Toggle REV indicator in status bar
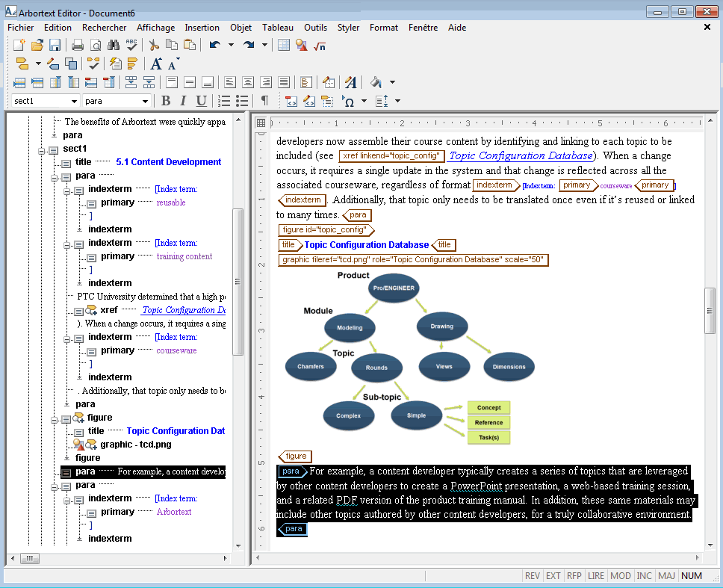 [x=533, y=575]
